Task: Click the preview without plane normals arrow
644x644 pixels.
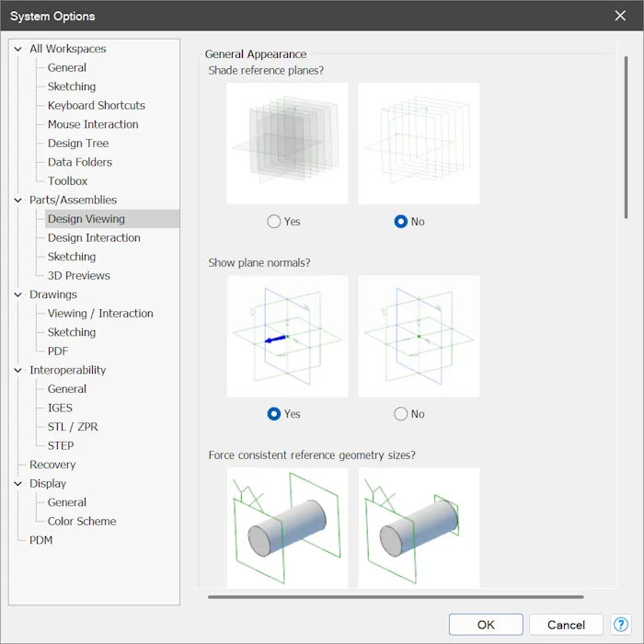Action: (x=419, y=336)
